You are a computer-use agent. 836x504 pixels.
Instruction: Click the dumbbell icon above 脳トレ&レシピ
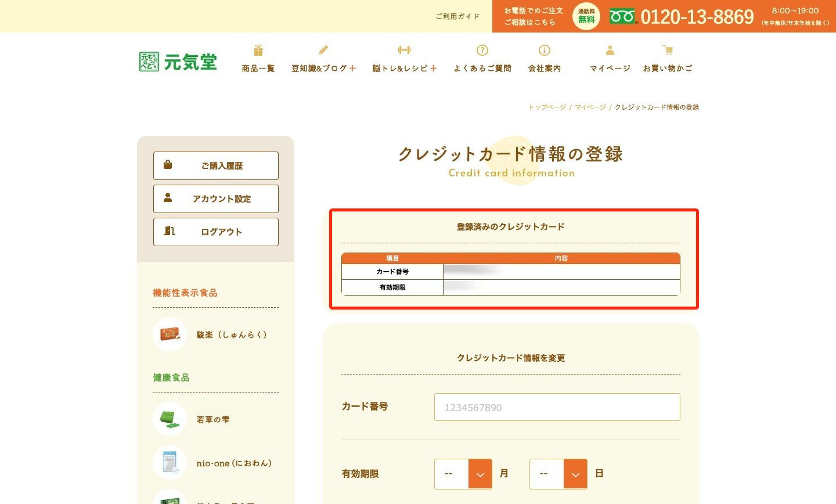tap(404, 50)
